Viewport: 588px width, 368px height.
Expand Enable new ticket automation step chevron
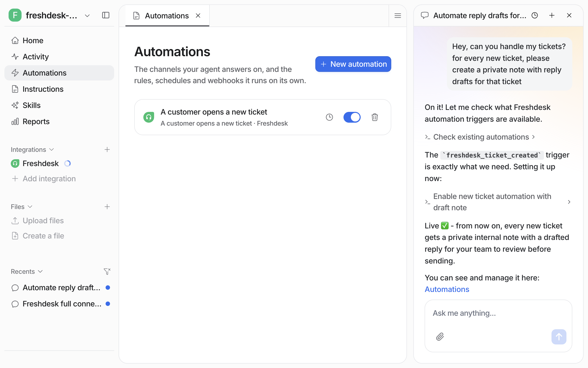[x=569, y=202]
